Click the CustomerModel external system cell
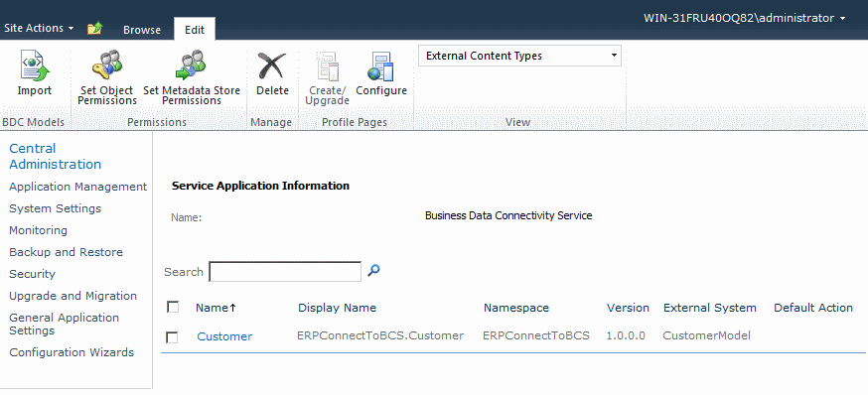 pyautogui.click(x=706, y=335)
